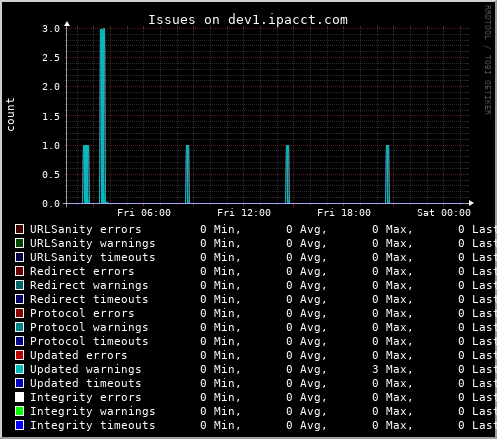The width and height of the screenshot is (497, 439).
Task: Click the Sat 00:00 time axis label
Action: [444, 213]
